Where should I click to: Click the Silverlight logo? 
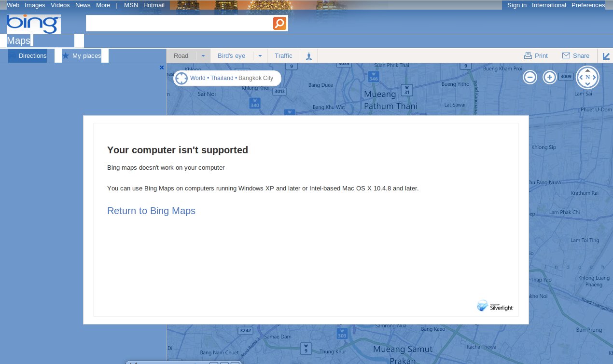click(x=495, y=306)
